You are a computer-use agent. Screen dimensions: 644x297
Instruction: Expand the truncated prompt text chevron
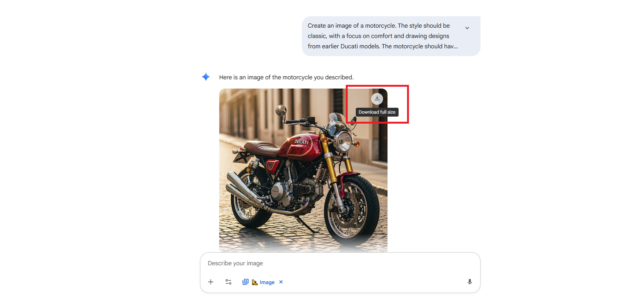point(467,28)
